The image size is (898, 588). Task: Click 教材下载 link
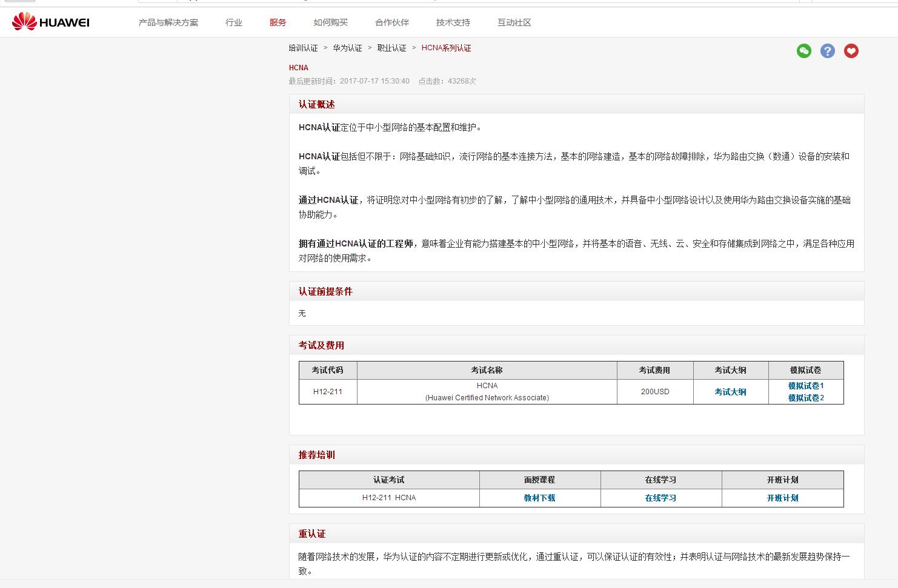pos(539,498)
